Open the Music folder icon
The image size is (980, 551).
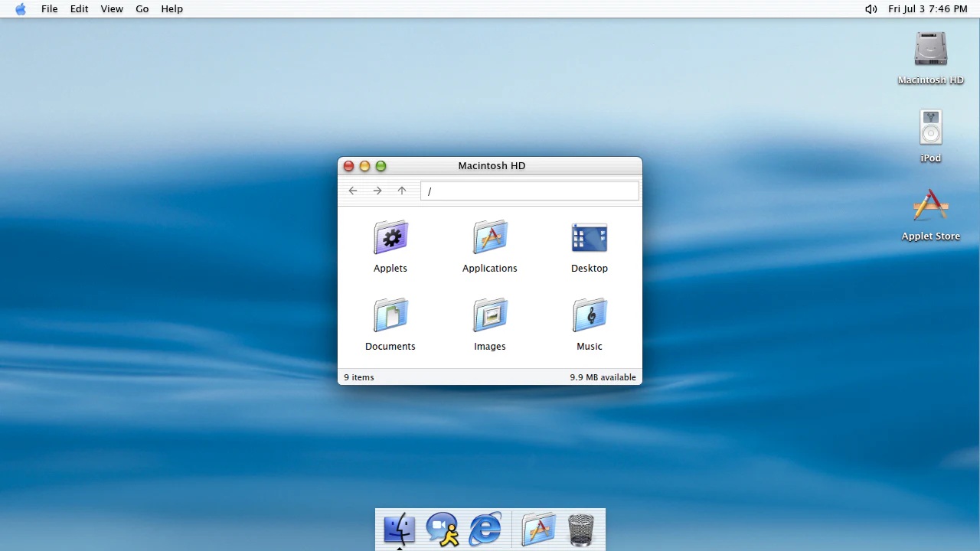(x=590, y=316)
